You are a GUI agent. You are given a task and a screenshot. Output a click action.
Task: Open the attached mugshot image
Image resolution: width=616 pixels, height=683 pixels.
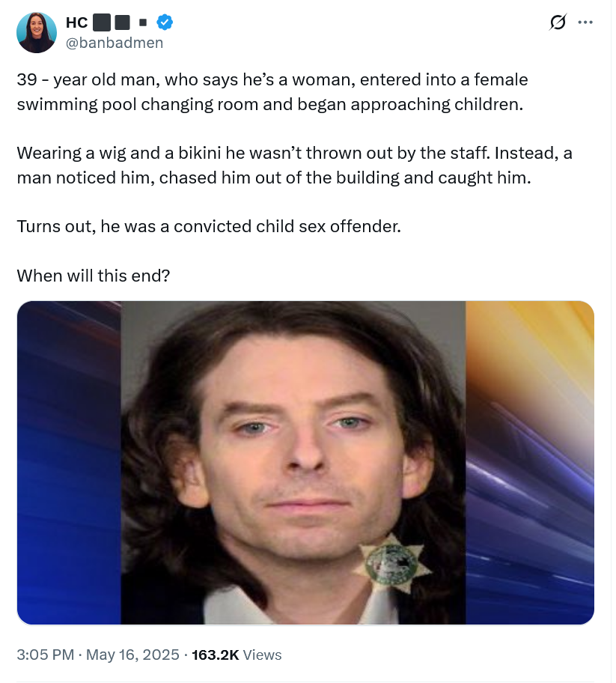click(x=305, y=463)
